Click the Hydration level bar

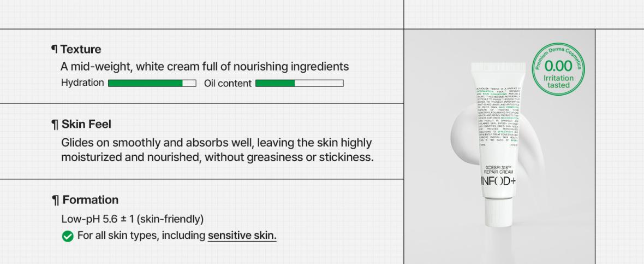coord(152,83)
